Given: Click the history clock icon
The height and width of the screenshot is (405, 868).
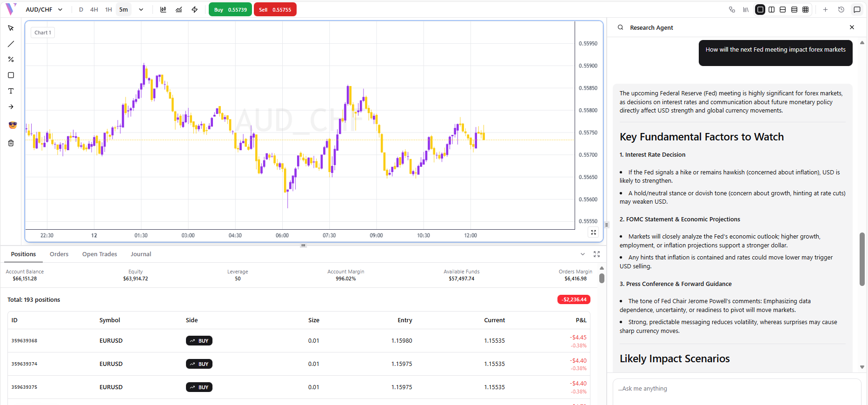Looking at the screenshot, I should click(841, 10).
